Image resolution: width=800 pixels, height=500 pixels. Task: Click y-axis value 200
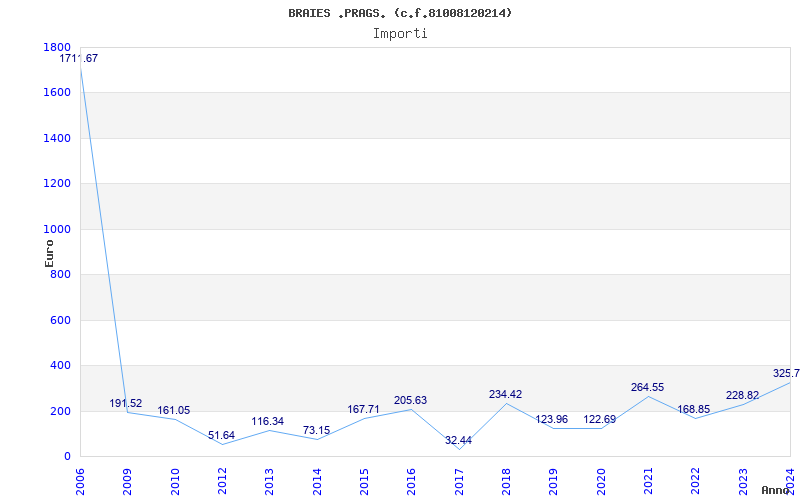point(60,411)
